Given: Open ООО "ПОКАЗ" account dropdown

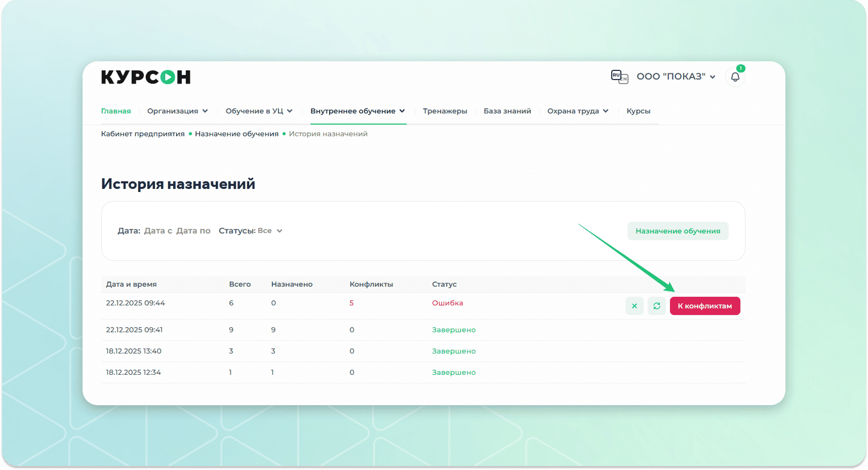Looking at the screenshot, I should [676, 76].
